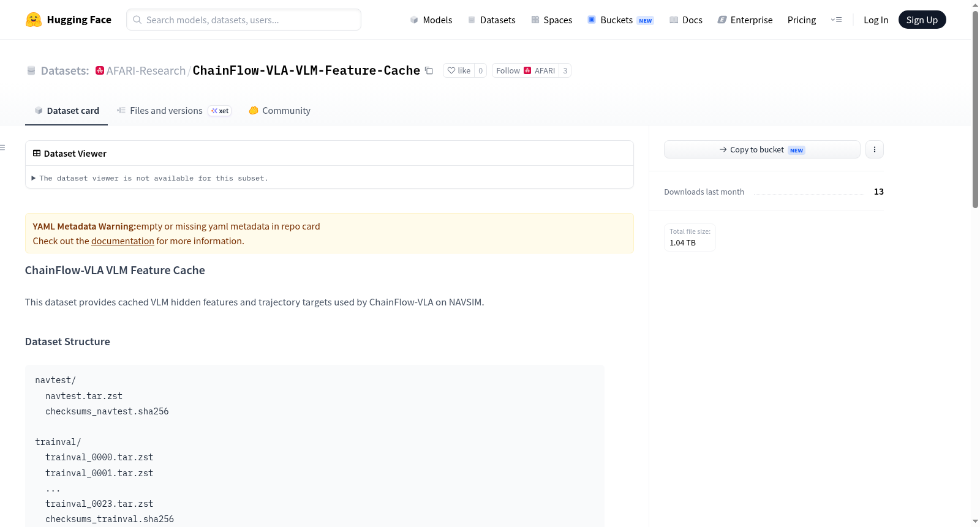This screenshot has width=980, height=527.
Task: Open the documentation link in warning
Action: [123, 241]
